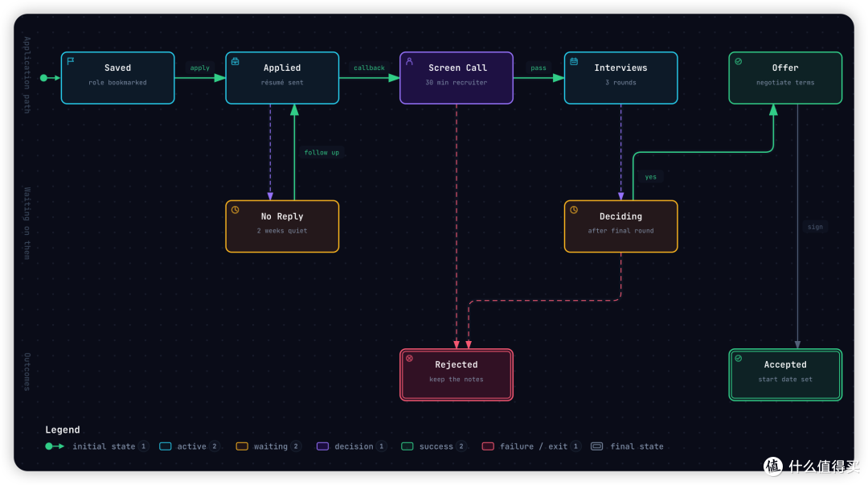Select the No Reply state title
The image size is (868, 485).
click(282, 216)
